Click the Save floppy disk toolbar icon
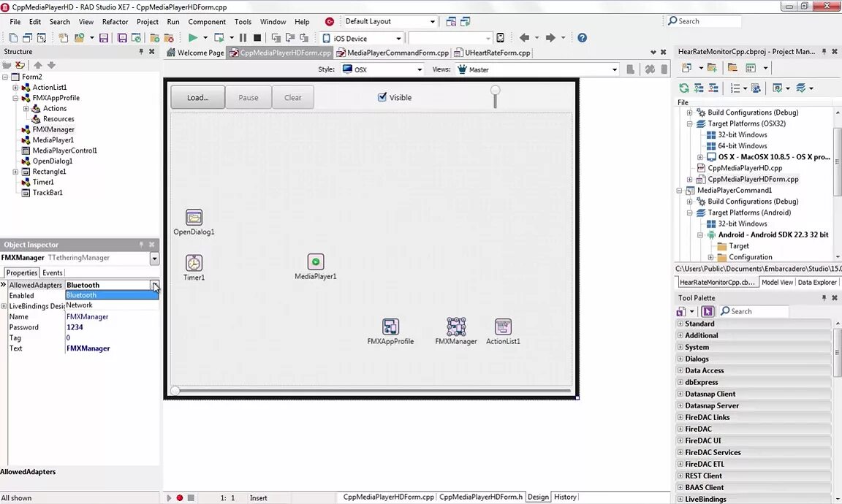 click(x=104, y=37)
